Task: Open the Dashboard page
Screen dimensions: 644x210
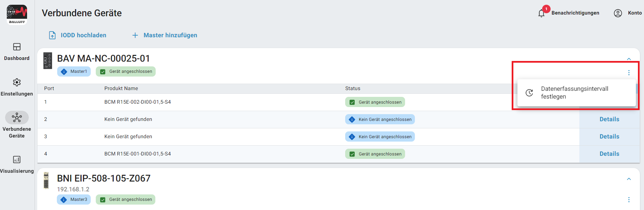Action: pyautogui.click(x=17, y=51)
